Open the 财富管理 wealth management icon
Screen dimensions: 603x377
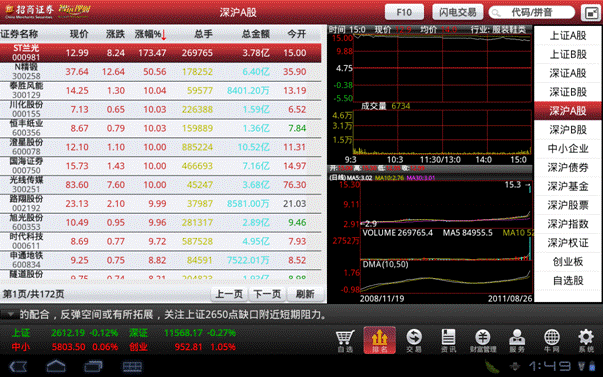pos(483,340)
